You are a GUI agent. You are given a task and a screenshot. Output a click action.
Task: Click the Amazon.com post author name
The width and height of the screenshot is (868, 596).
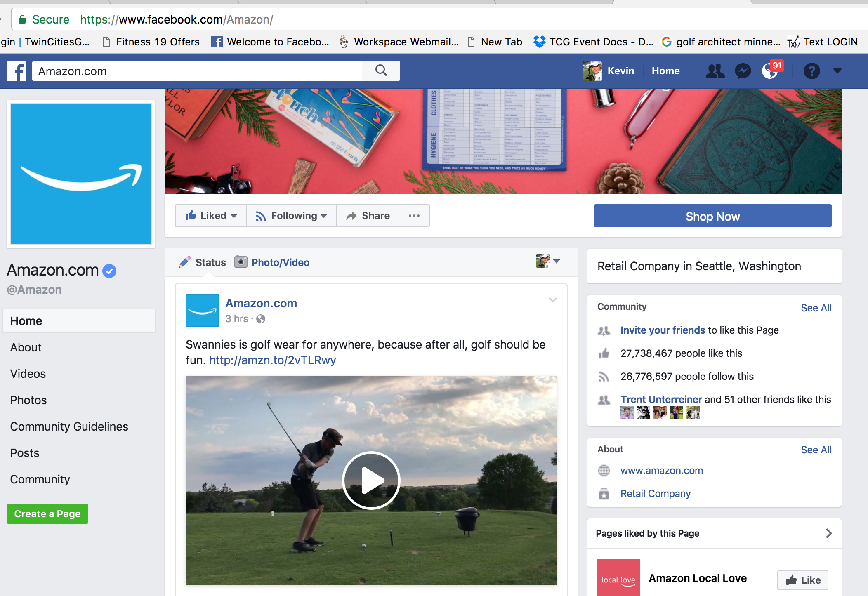tap(261, 303)
